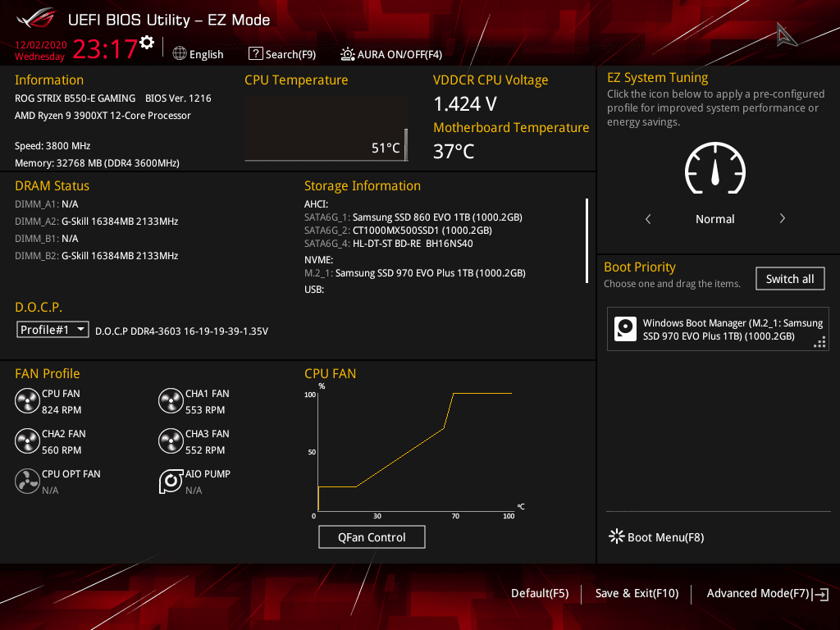The height and width of the screenshot is (630, 840).
Task: Click the Normal tuning profile label
Action: [x=715, y=218]
